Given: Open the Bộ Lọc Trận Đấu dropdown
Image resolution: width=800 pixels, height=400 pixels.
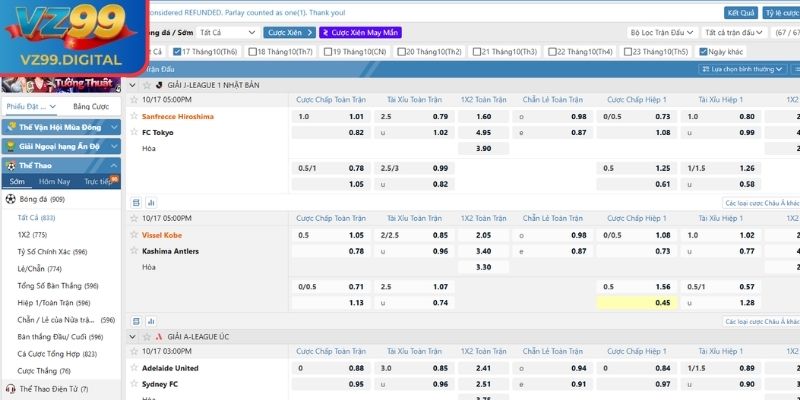Looking at the screenshot, I should 662,32.
